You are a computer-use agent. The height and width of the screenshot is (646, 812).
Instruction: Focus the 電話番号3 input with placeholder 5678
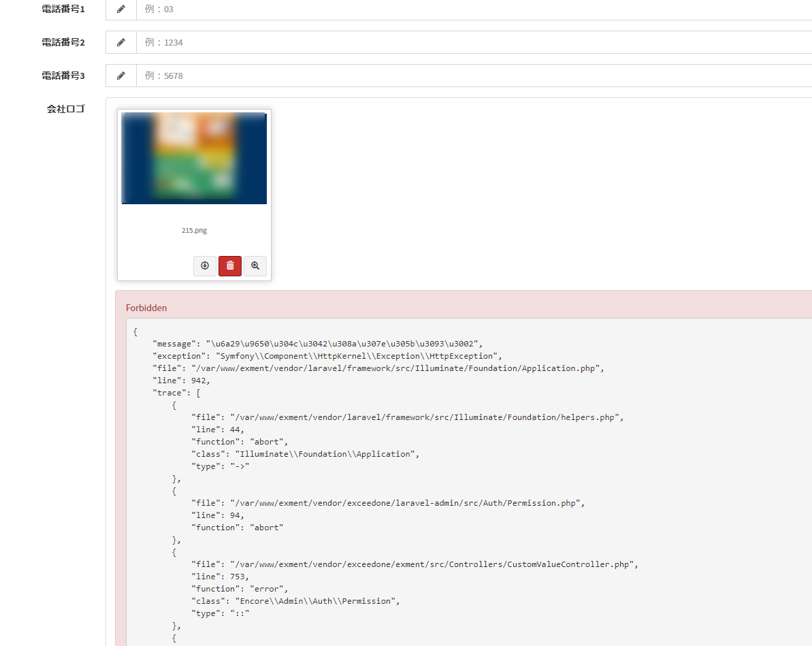(x=474, y=76)
